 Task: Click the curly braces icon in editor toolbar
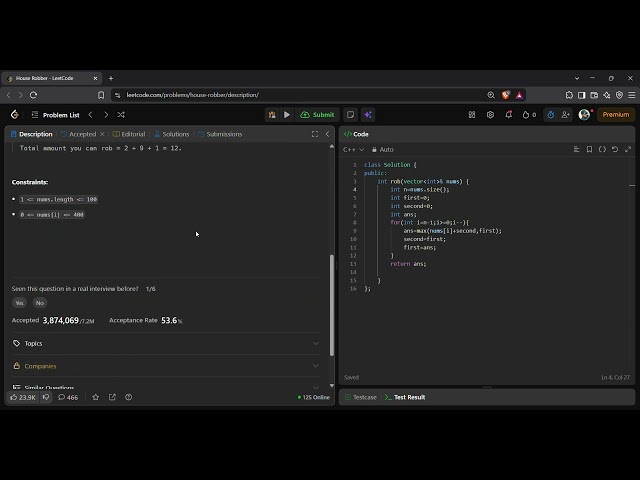coord(602,149)
